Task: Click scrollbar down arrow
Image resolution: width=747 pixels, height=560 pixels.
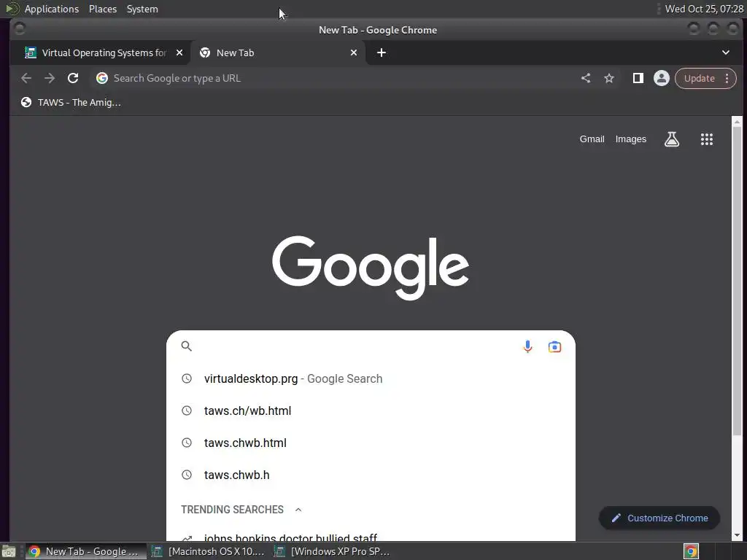Action: pos(737,535)
